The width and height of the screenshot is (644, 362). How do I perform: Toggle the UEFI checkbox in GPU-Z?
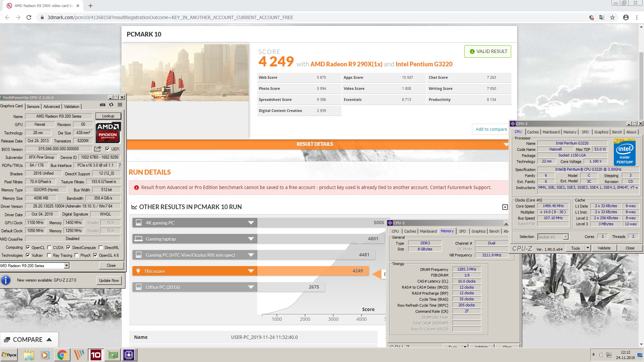coord(107,149)
